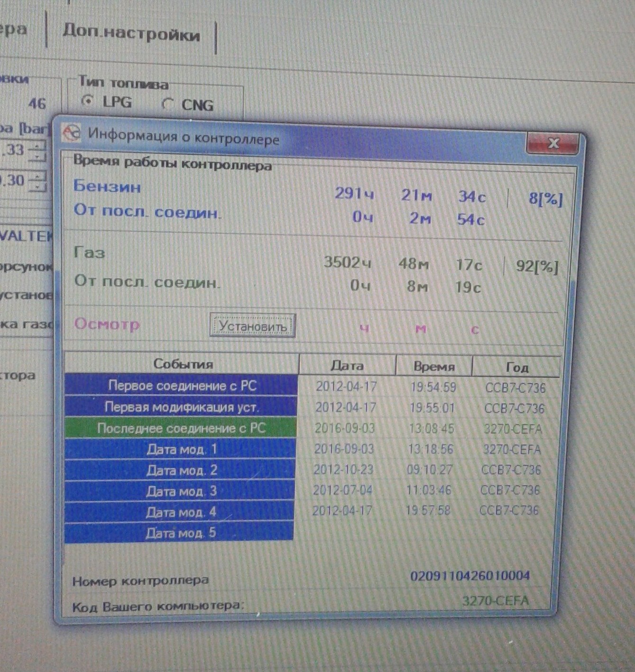
Task: Click the Дата column header
Action: pyautogui.click(x=347, y=365)
